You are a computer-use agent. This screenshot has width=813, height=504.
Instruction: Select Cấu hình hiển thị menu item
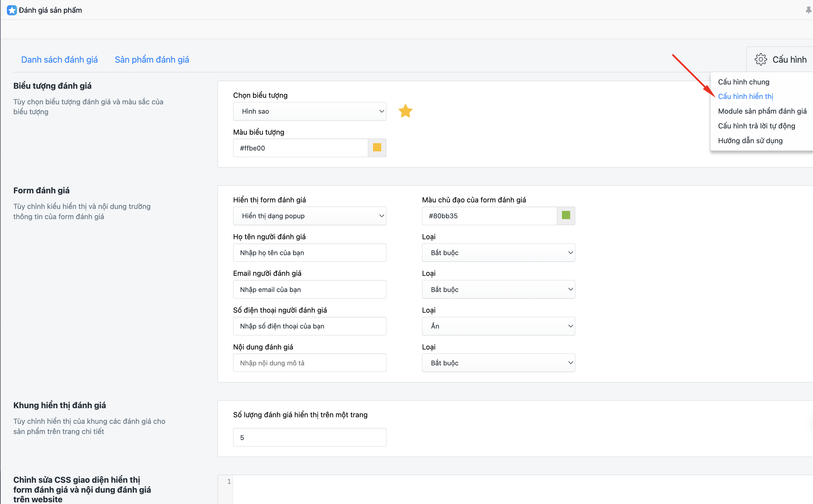(x=746, y=96)
